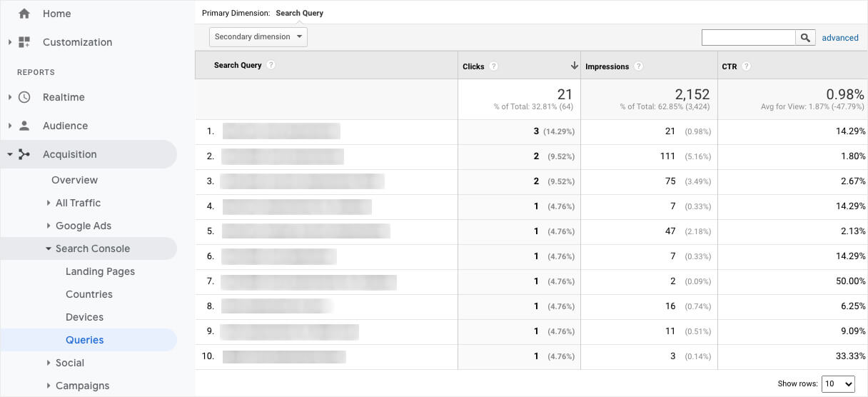
Task: Click the search magnifier button
Action: coord(805,38)
